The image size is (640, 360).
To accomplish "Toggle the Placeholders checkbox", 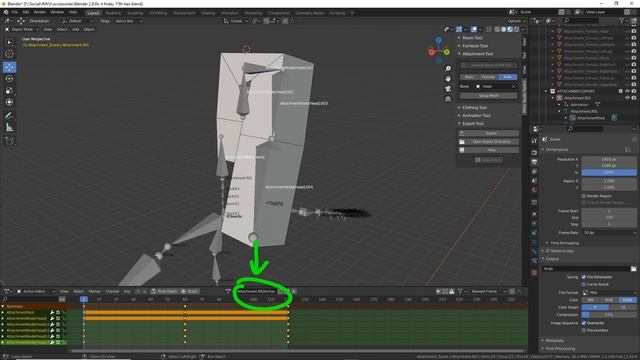I will (x=584, y=330).
